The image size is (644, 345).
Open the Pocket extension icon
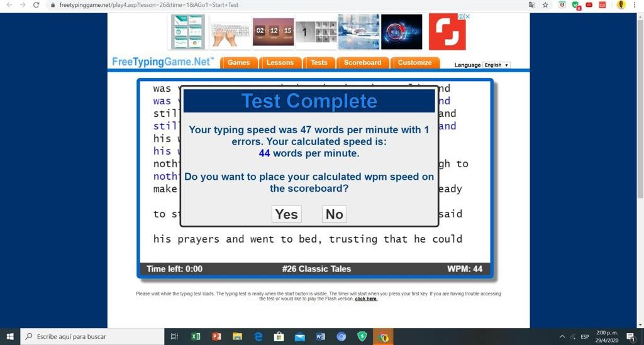pos(562,5)
